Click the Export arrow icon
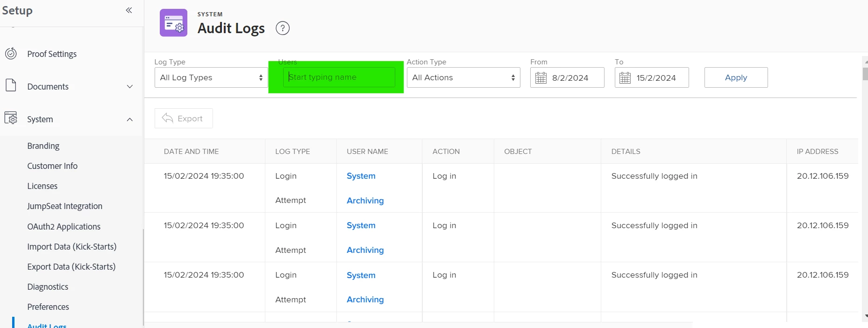The width and height of the screenshot is (868, 328). 167,118
